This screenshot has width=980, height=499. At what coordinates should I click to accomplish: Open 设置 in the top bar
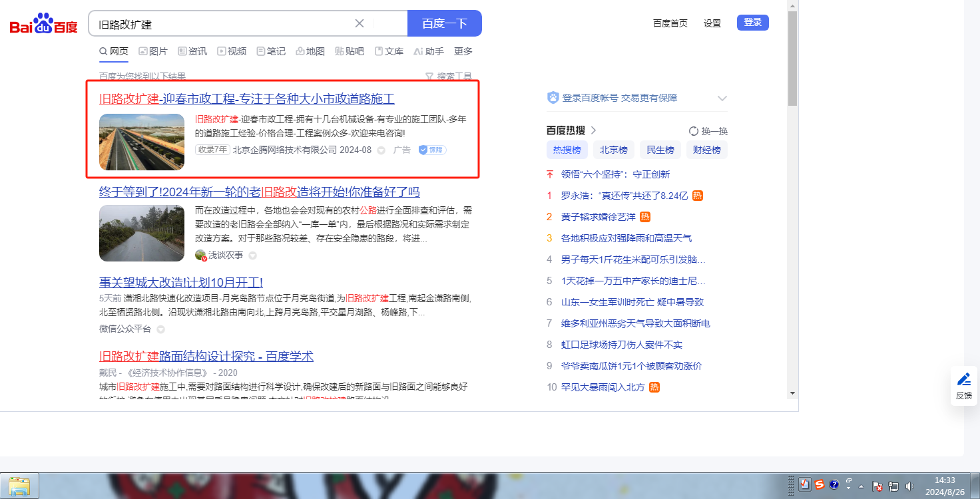click(712, 23)
